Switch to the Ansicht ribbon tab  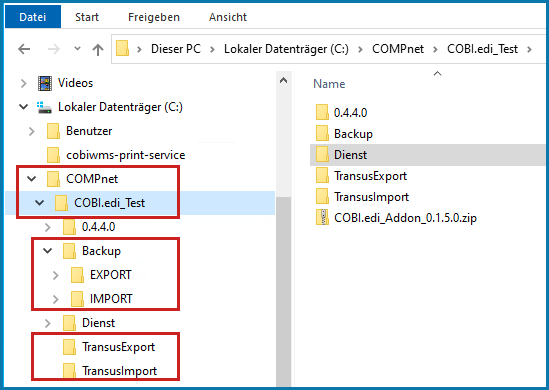[228, 17]
